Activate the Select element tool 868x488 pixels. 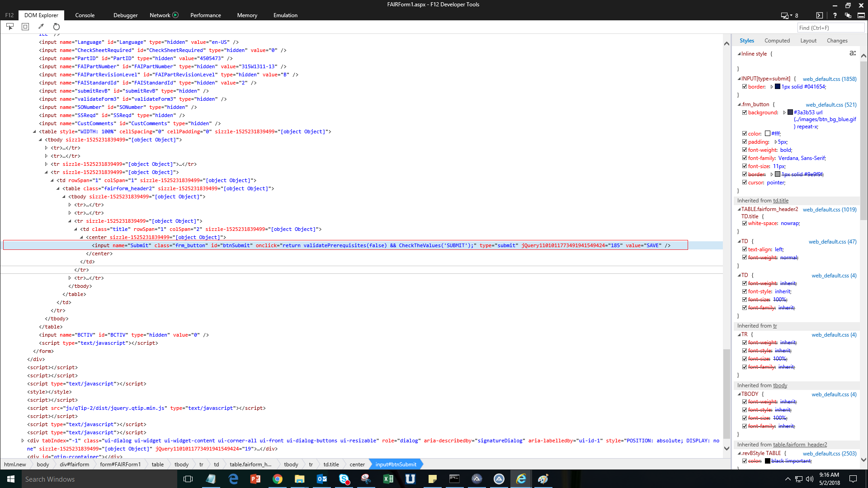click(x=10, y=27)
